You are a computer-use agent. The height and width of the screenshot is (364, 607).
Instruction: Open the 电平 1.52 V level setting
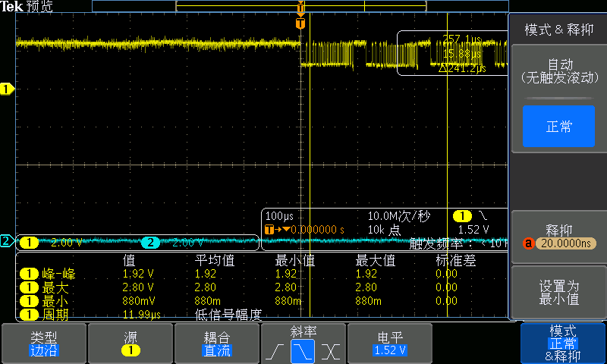[x=390, y=344]
